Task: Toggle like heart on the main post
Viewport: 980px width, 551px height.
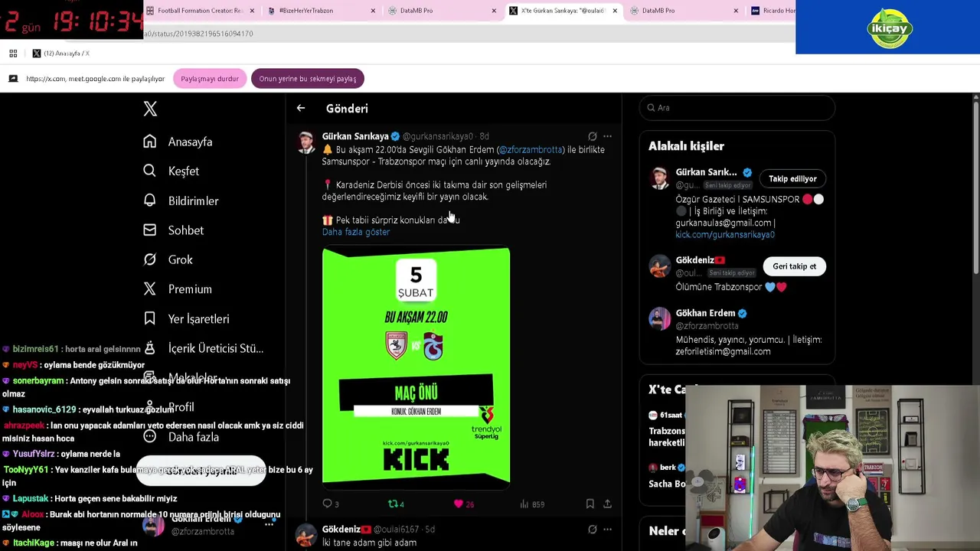Action: (458, 504)
